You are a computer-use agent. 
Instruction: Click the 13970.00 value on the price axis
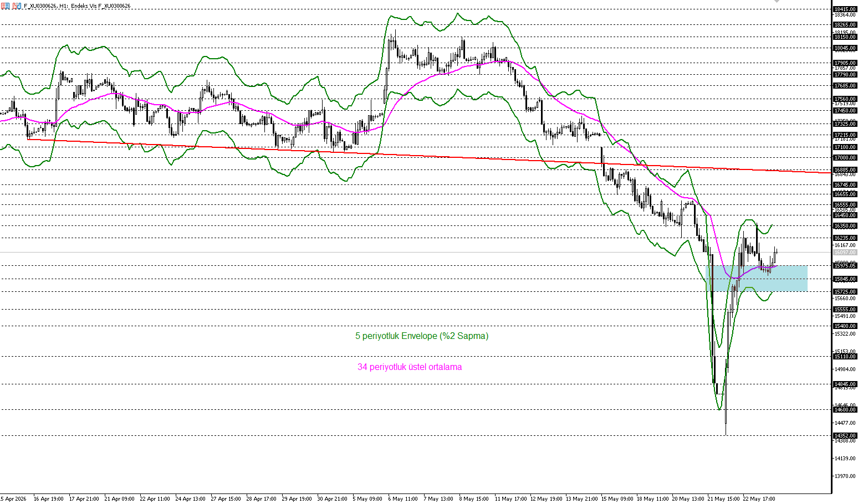coord(845,476)
